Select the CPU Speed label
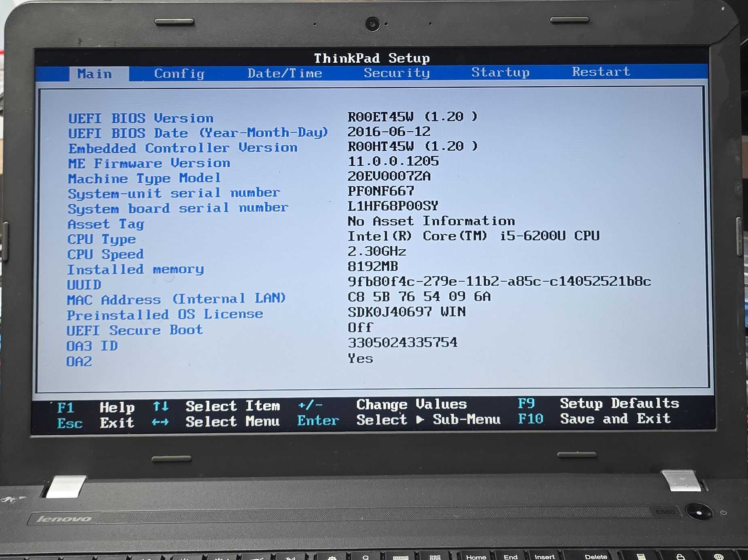 coord(106,254)
